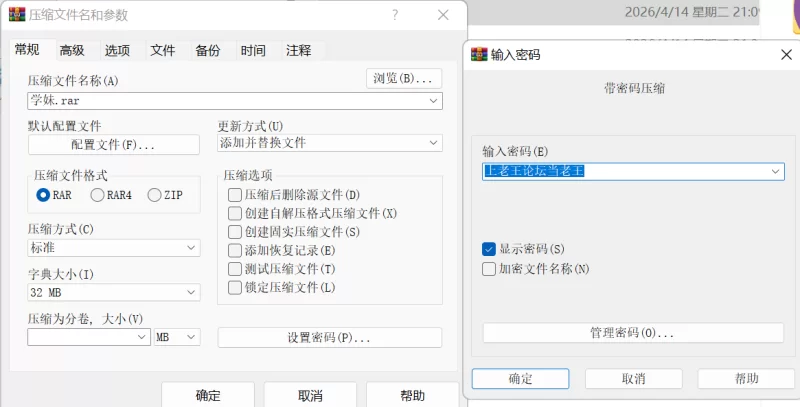This screenshot has width=800, height=407.
Task: Enable 加密文件名称 checkbox
Action: pyautogui.click(x=489, y=268)
